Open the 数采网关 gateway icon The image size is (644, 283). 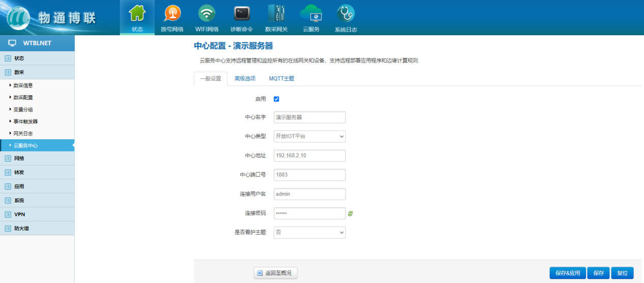tap(276, 14)
